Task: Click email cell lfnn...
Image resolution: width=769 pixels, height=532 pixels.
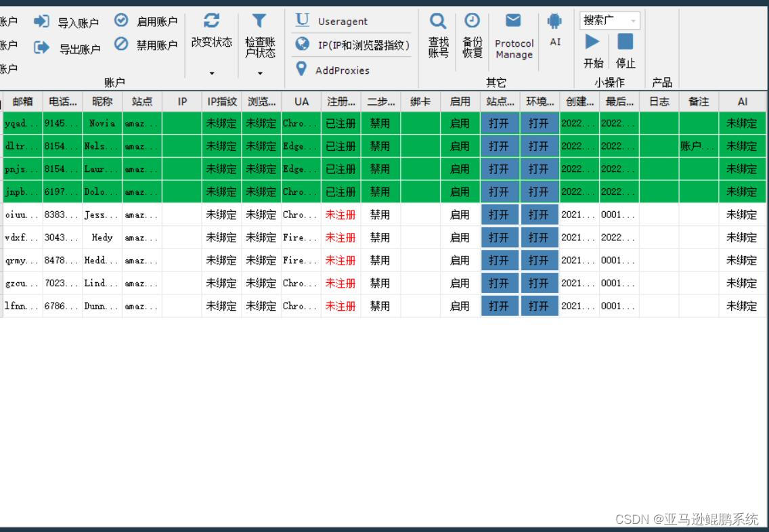Action: click(x=22, y=306)
